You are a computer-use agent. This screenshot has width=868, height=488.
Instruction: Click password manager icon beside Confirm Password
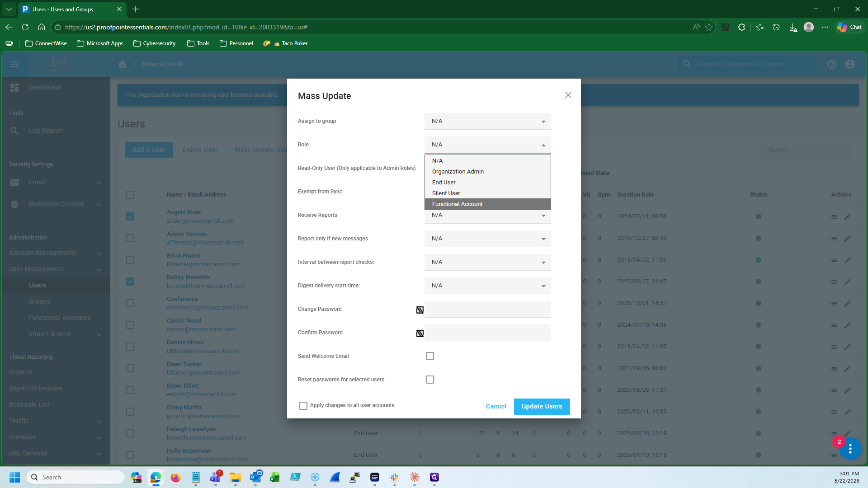tap(420, 333)
